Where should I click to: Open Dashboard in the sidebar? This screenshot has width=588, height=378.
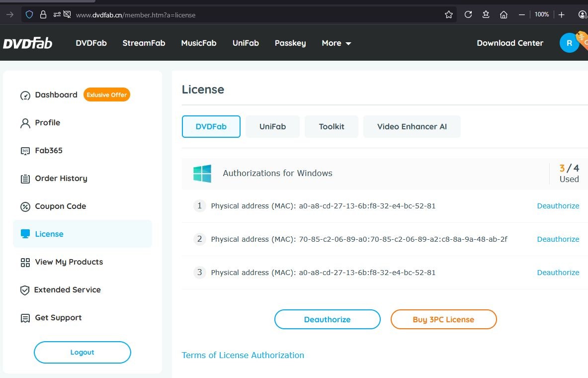pos(56,94)
